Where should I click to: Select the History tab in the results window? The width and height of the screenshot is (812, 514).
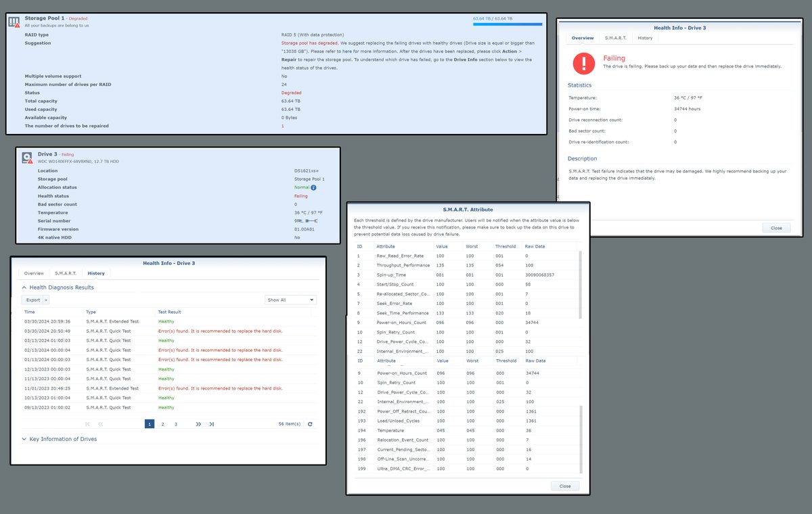click(x=96, y=273)
